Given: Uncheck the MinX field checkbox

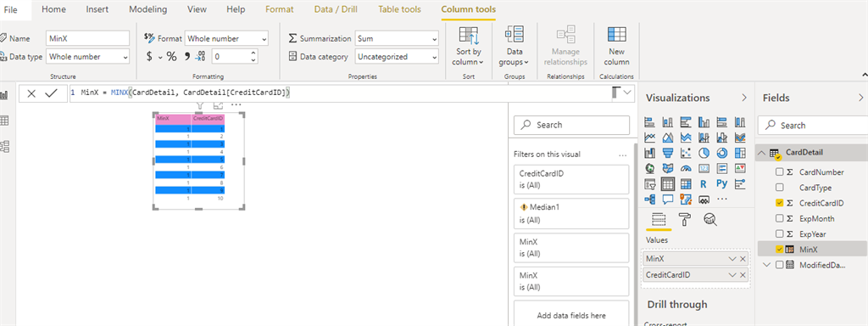Looking at the screenshot, I should click(780, 250).
